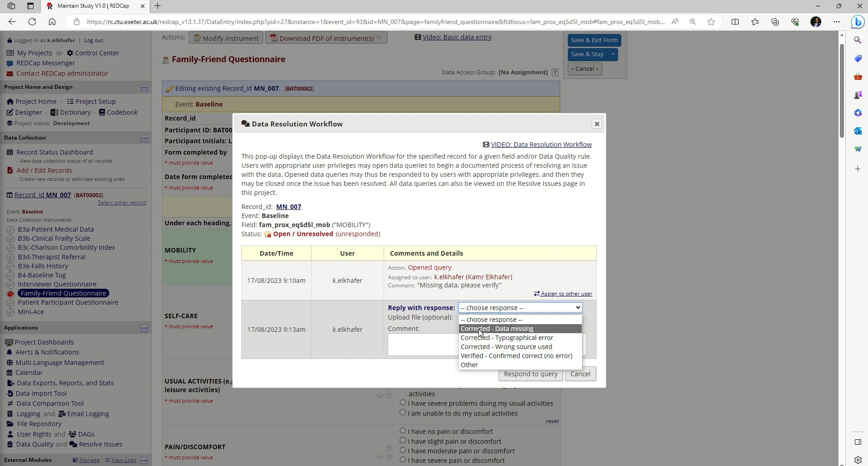Collapse the Data Collection panel
The image size is (868, 466).
(144, 138)
